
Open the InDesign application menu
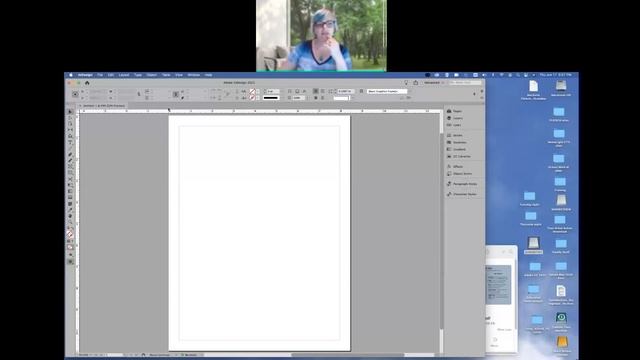pyautogui.click(x=85, y=75)
